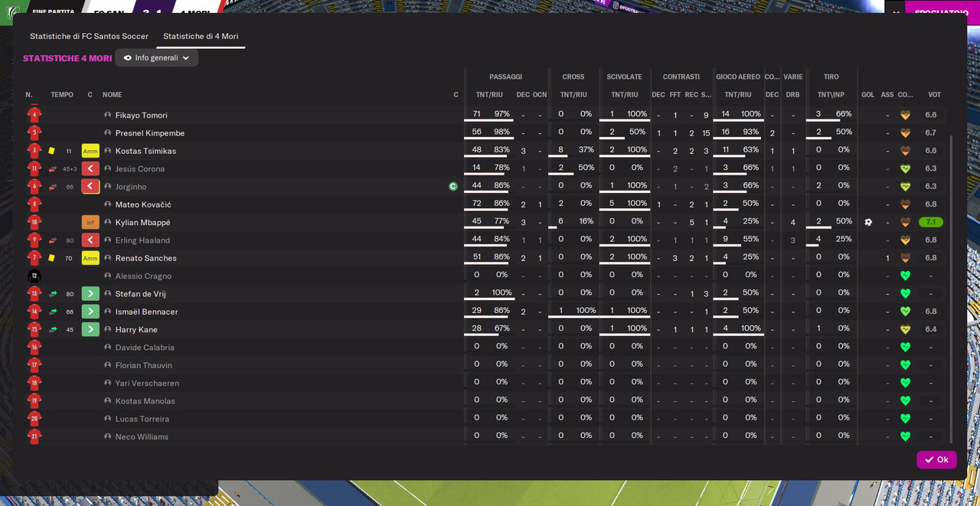Click Neco Williams' green condition heart
Image resolution: width=980 pixels, height=506 pixels.
coord(905,436)
